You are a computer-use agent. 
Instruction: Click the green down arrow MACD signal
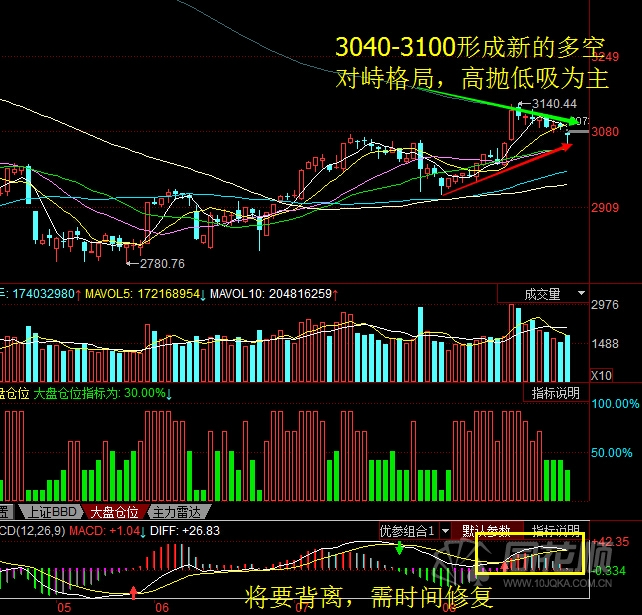pos(400,549)
